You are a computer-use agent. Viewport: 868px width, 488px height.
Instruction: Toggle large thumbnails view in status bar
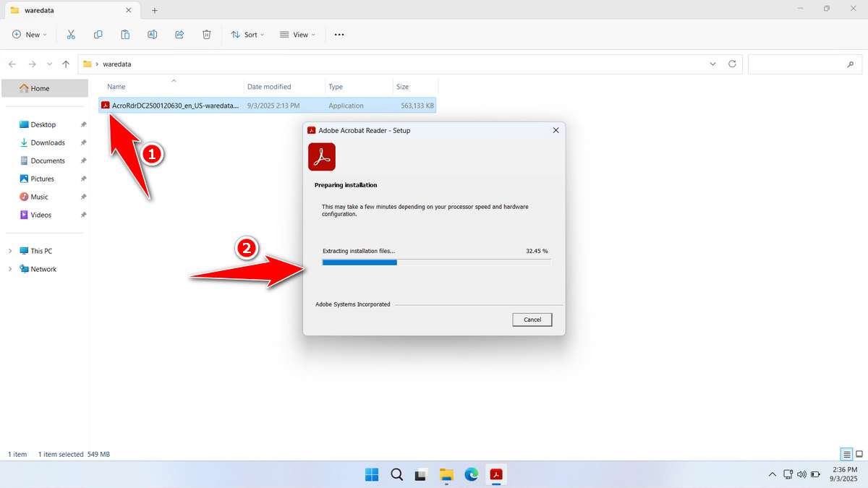click(859, 454)
